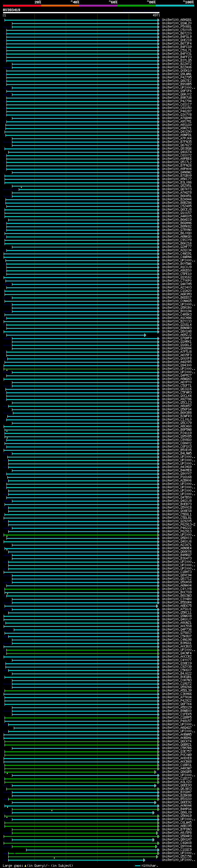
Task: Select hit UniRef100_C5GFT1
Action: pyautogui.click(x=176, y=386)
